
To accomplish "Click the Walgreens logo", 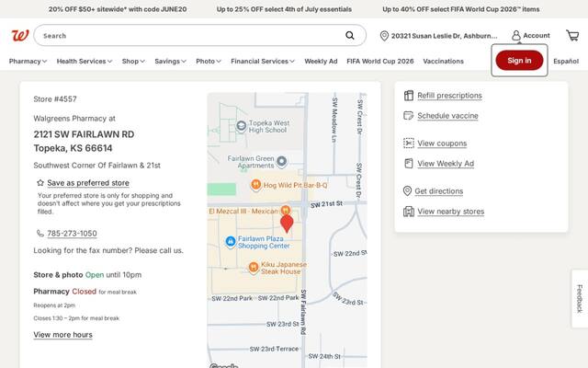I will (20, 35).
